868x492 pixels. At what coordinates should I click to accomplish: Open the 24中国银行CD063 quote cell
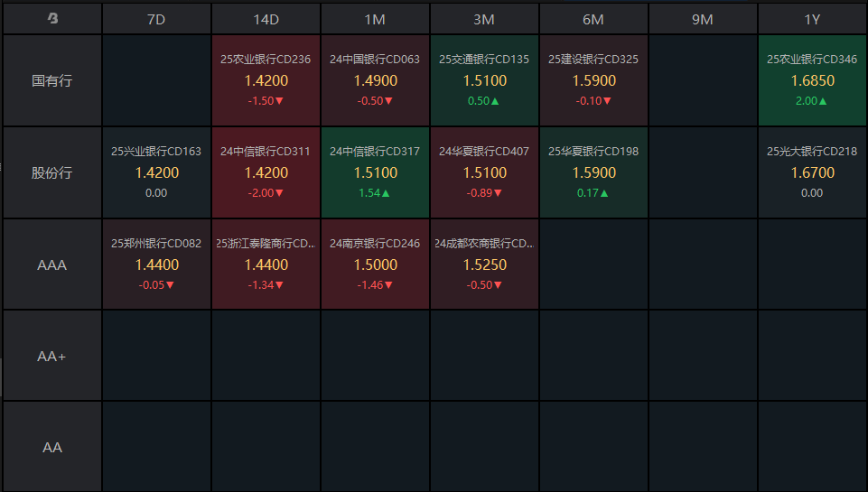tap(375, 80)
